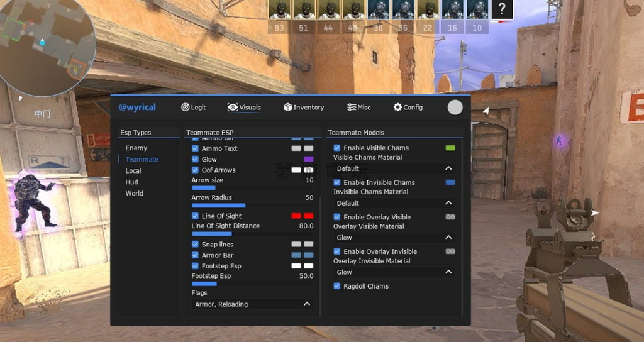Open second Footstep Esp white swatch
Screen dimensions: 644x342
pos(308,266)
